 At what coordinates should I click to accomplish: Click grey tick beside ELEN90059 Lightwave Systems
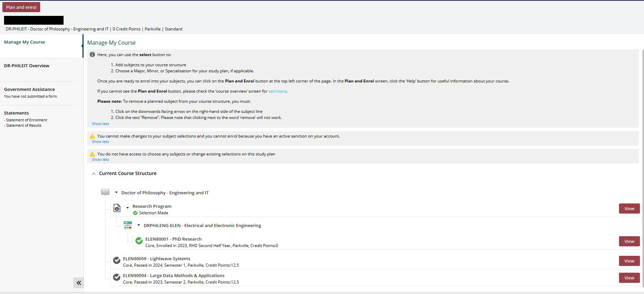(x=117, y=260)
